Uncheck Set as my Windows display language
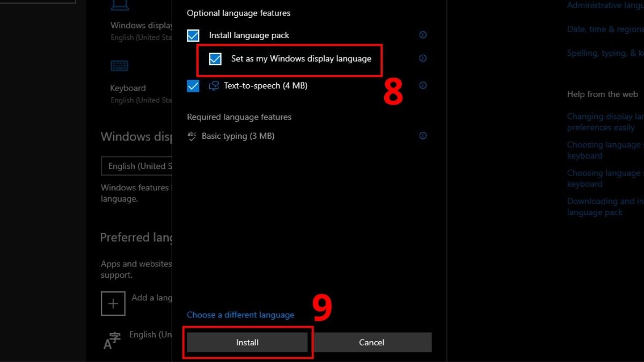Screen dimensions: 644x362 tap(215, 59)
